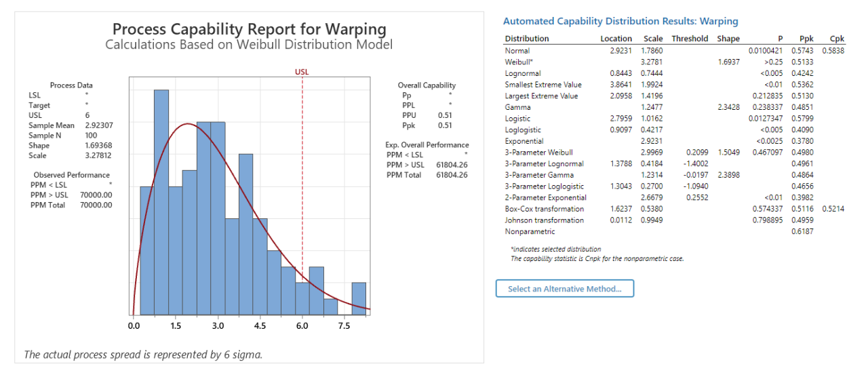Viewport: 868px width, 379px height.
Task: Click the Process Data table heading
Action: [71, 85]
